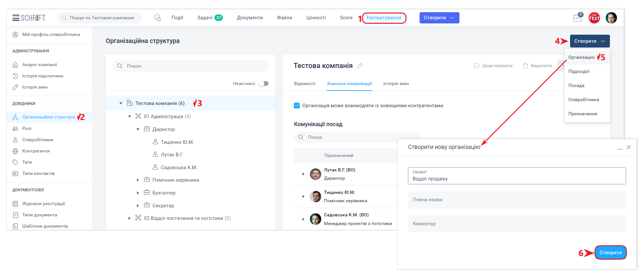Expand the 02 Відділ постачання та логістики node
The width and height of the screenshot is (644, 277).
pos(130,218)
